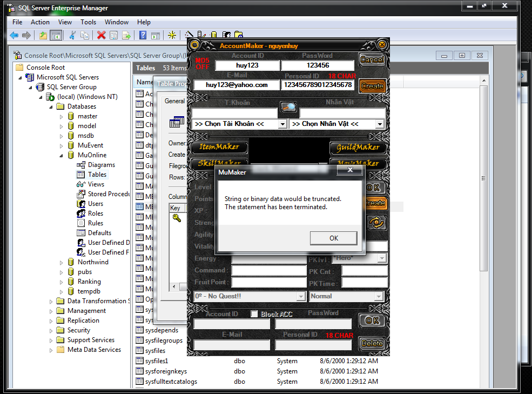Click the yellow New star toolbar icon

point(172,35)
